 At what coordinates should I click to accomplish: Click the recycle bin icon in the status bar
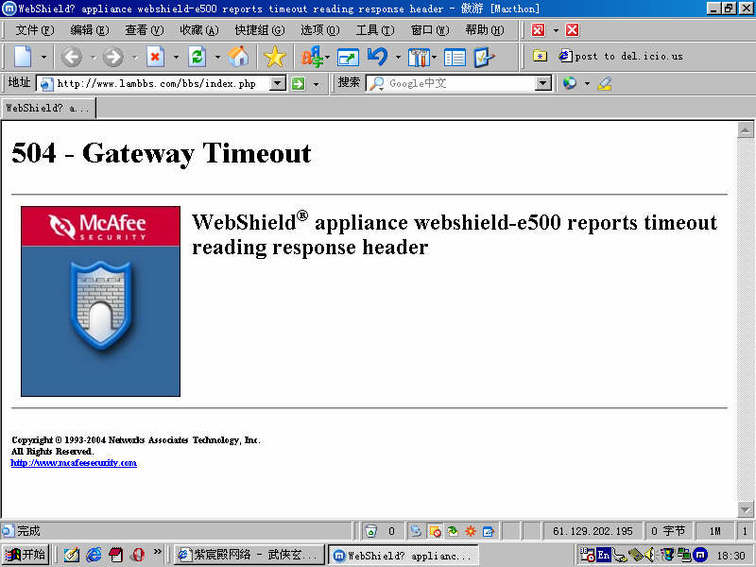tap(371, 531)
